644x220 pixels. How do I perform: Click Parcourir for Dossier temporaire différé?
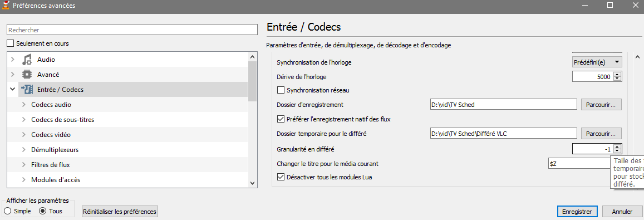tap(601, 134)
